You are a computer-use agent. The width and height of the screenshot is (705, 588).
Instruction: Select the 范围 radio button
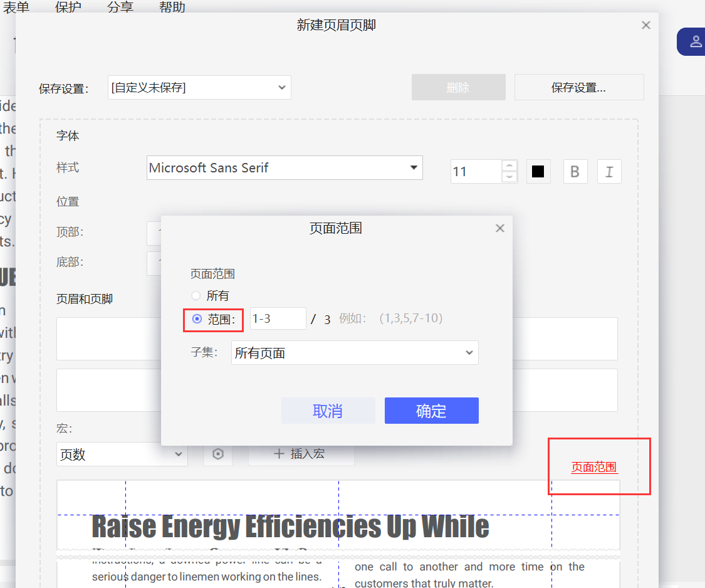pyautogui.click(x=196, y=319)
